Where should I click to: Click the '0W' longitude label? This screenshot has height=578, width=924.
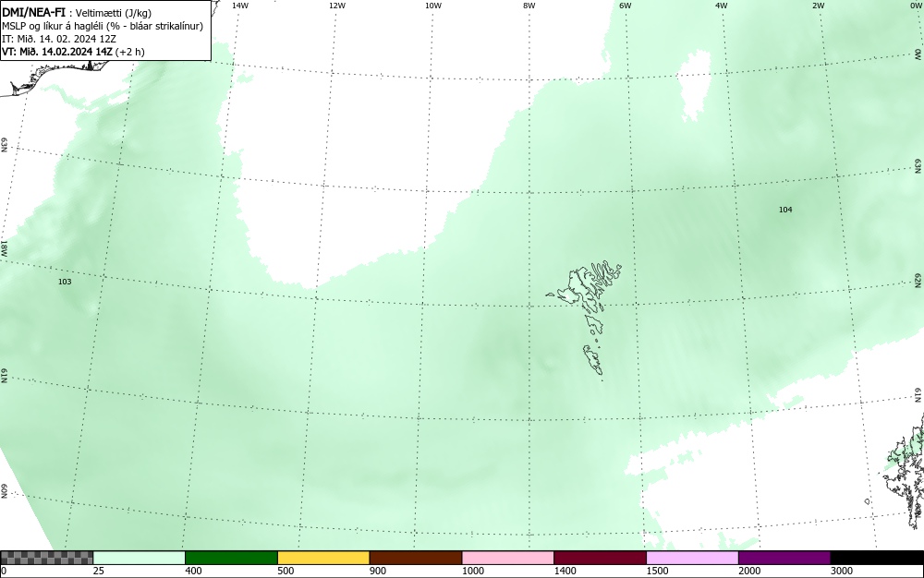[916, 6]
